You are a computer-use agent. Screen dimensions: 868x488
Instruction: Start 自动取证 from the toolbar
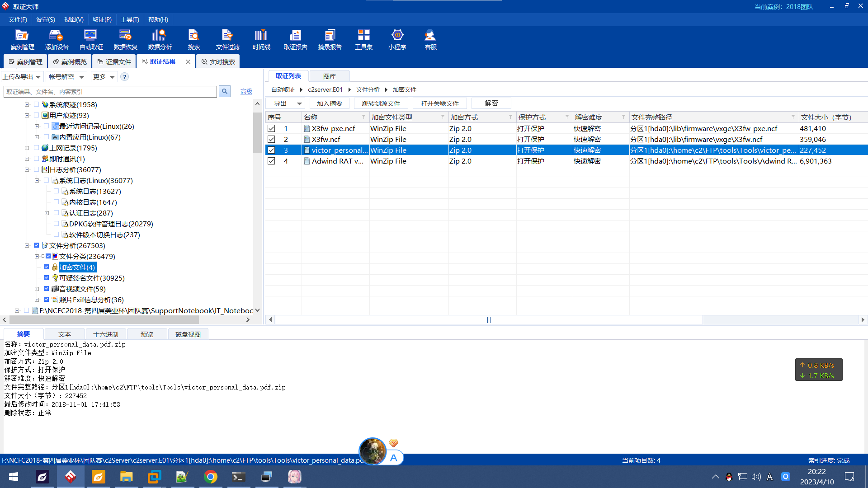click(x=91, y=39)
